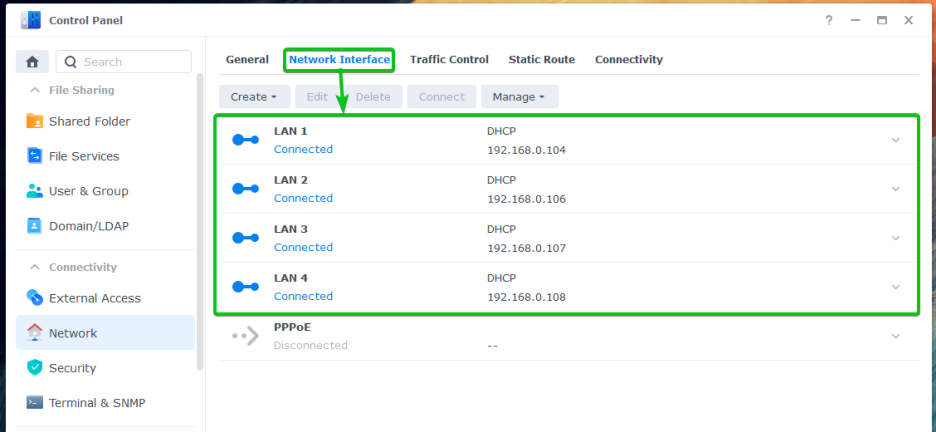Open the Manage dropdown menu

click(519, 97)
